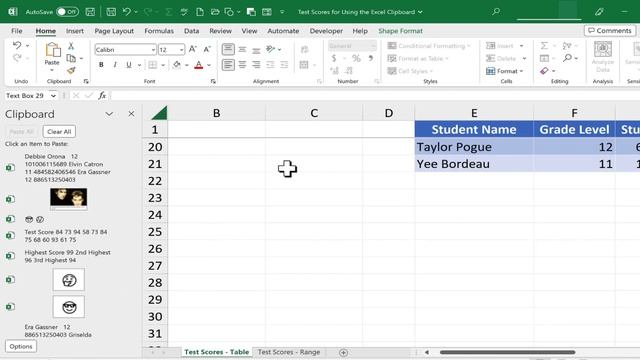Click the Select All corner triangle

click(x=159, y=113)
